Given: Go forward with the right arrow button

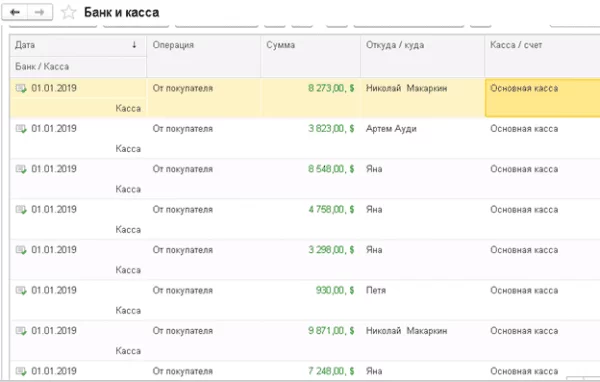Looking at the screenshot, I should pyautogui.click(x=40, y=13).
